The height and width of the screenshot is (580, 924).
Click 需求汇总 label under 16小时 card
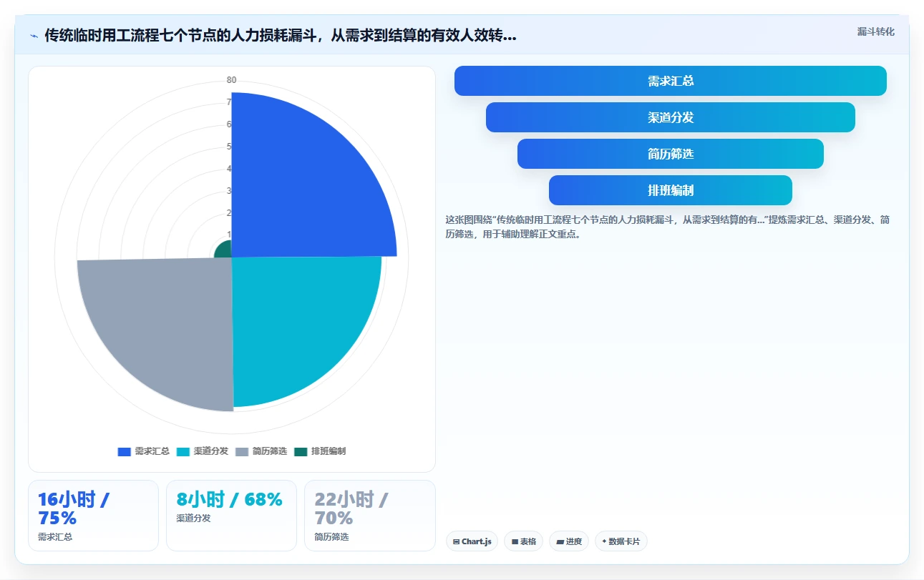tap(55, 536)
